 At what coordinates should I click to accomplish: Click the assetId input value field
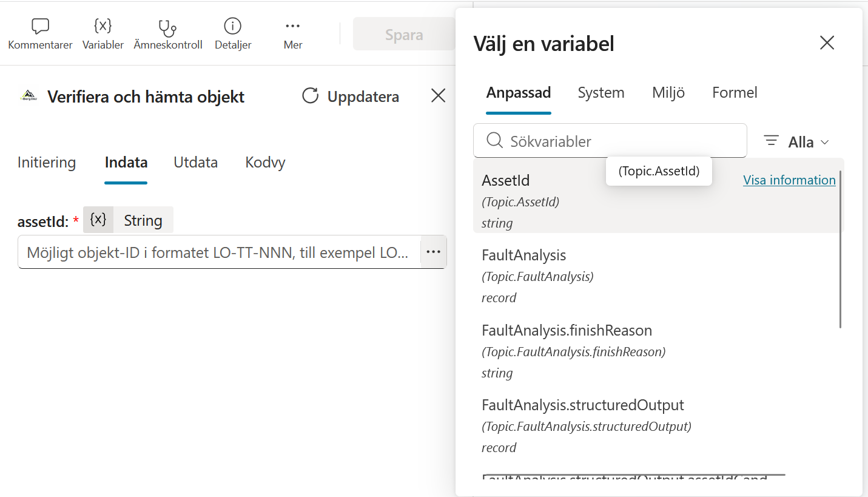(219, 252)
